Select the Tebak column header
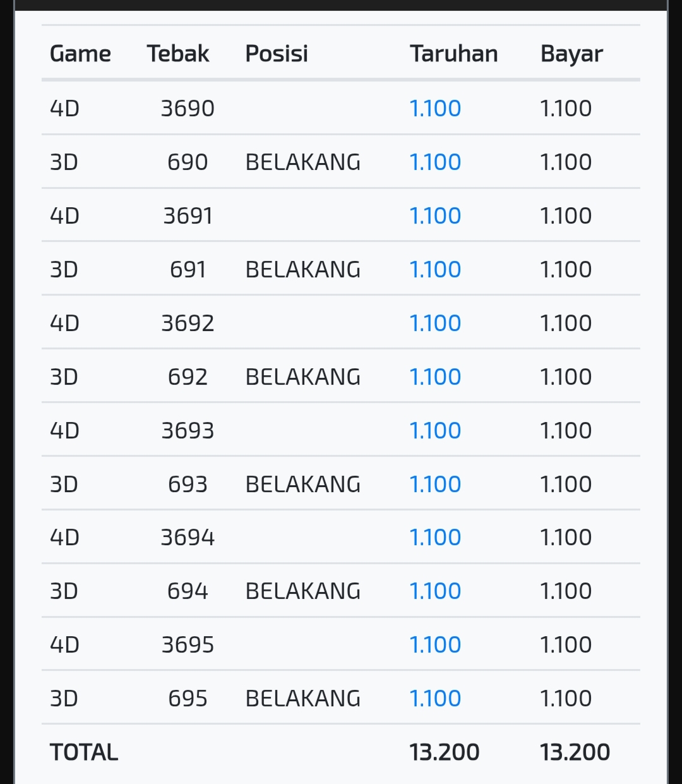 pyautogui.click(x=177, y=54)
